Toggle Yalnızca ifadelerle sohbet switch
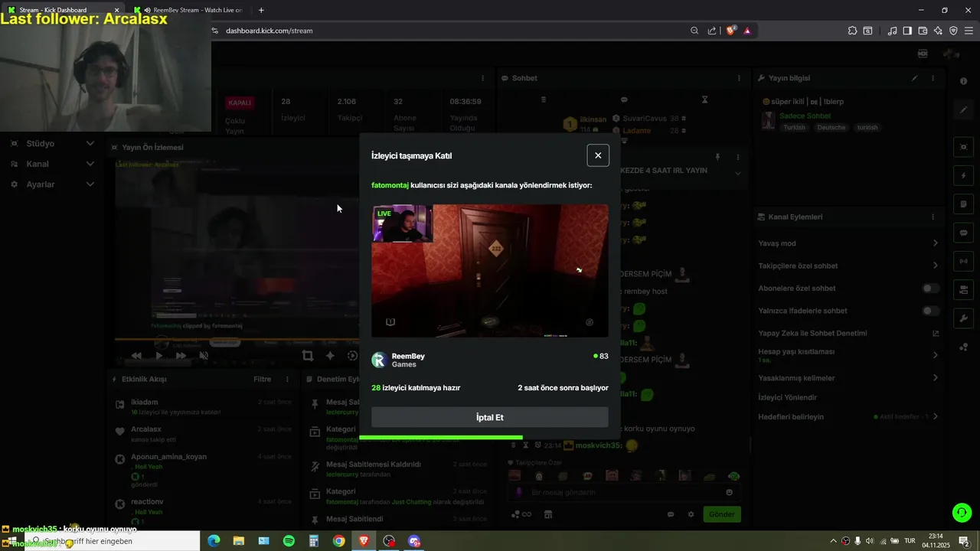The image size is (980, 551). tap(930, 311)
